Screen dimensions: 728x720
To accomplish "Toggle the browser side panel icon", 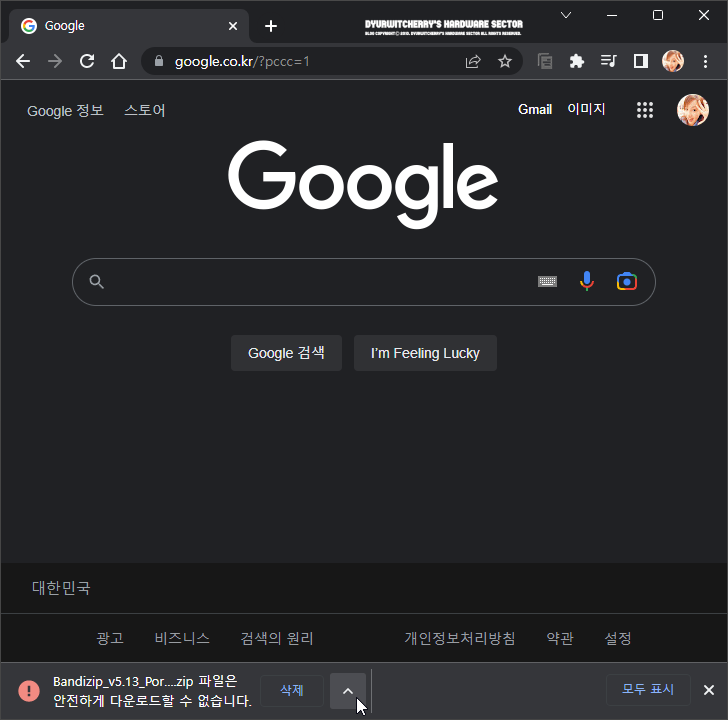I will pyautogui.click(x=641, y=61).
